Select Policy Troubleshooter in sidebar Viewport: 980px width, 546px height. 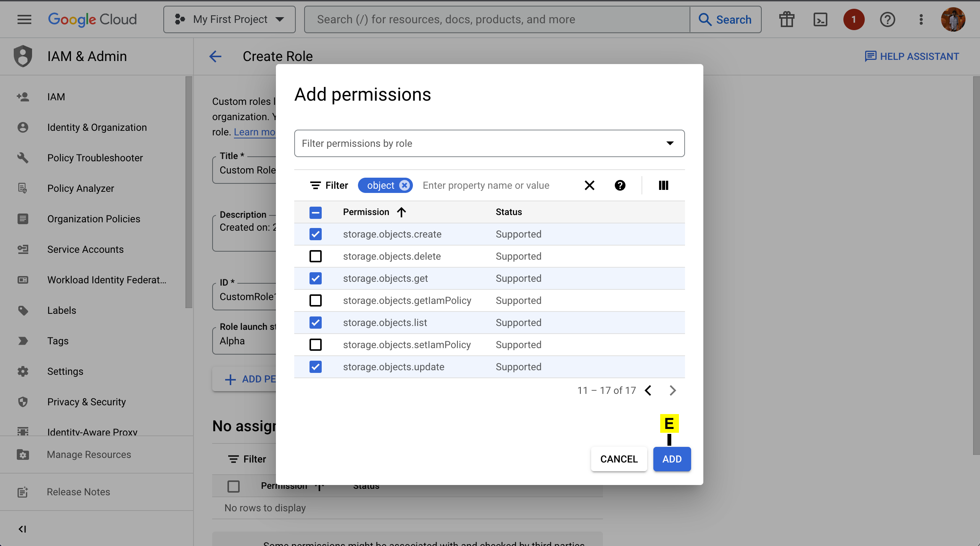coord(95,158)
